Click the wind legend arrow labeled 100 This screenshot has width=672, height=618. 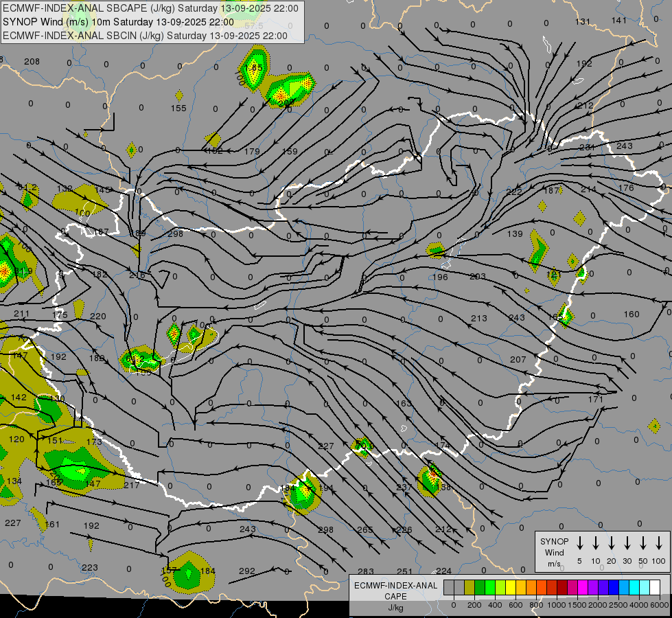pyautogui.click(x=659, y=543)
